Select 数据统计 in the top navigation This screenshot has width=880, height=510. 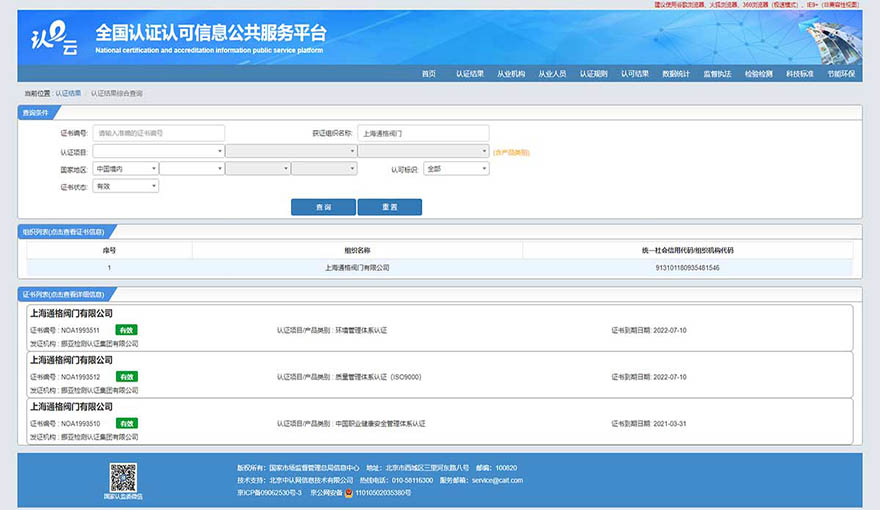[676, 74]
